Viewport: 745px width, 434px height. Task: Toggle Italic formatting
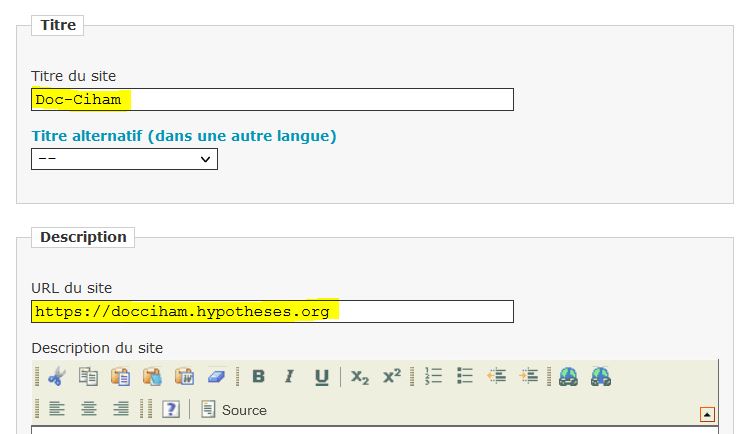pyautogui.click(x=289, y=376)
